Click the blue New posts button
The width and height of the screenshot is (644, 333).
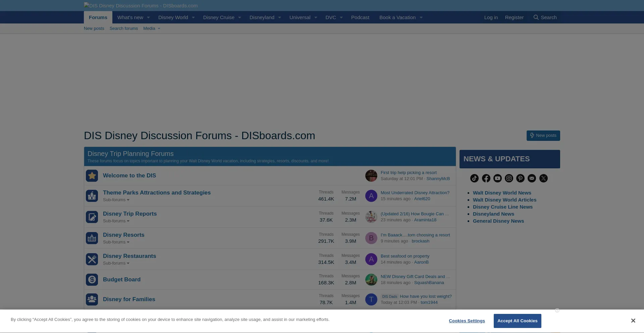tap(543, 135)
